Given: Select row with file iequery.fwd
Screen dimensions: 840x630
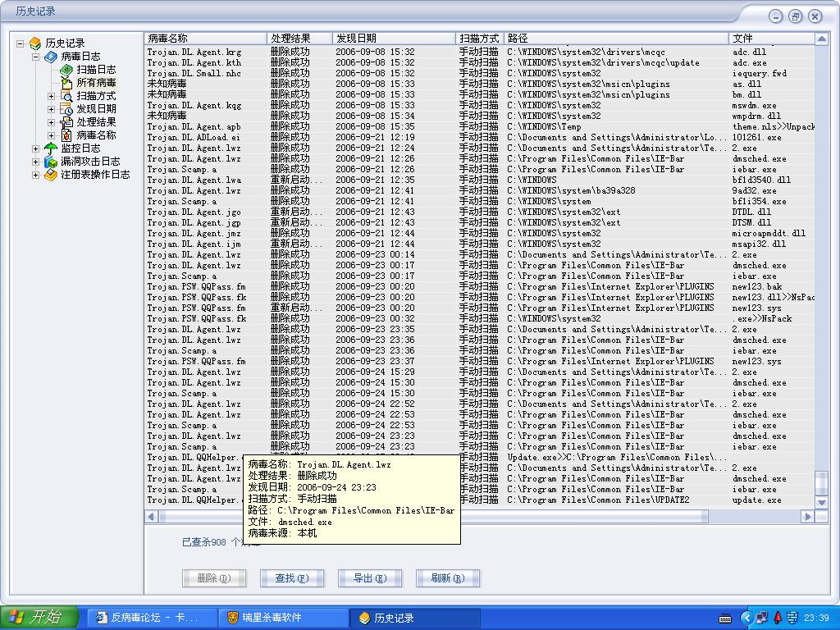Looking at the screenshot, I should [x=479, y=73].
